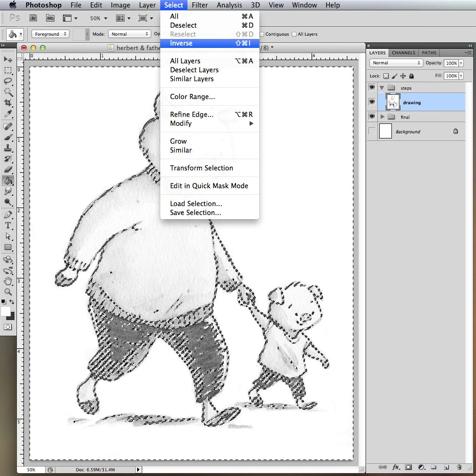This screenshot has width=476, height=476.
Task: Select the Spot Healing Brush tool
Action: pyautogui.click(x=8, y=126)
